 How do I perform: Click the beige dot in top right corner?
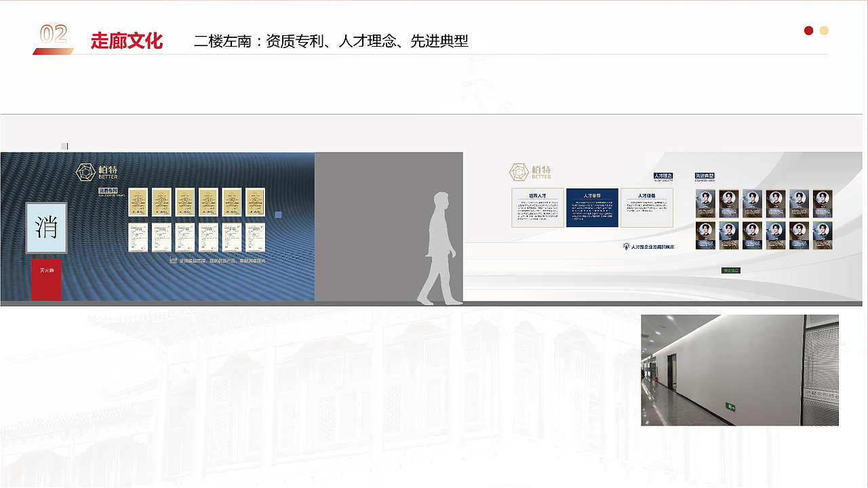click(823, 30)
